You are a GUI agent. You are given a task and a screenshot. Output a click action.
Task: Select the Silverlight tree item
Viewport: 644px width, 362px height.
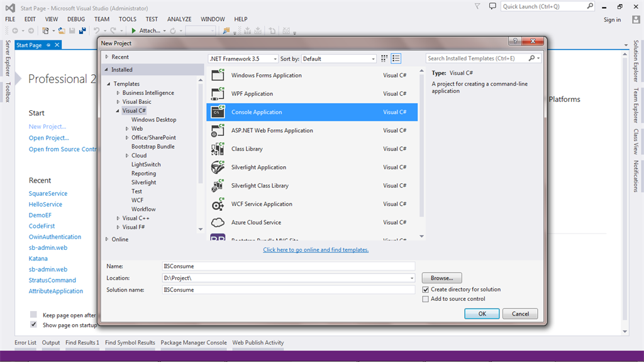coord(144,182)
